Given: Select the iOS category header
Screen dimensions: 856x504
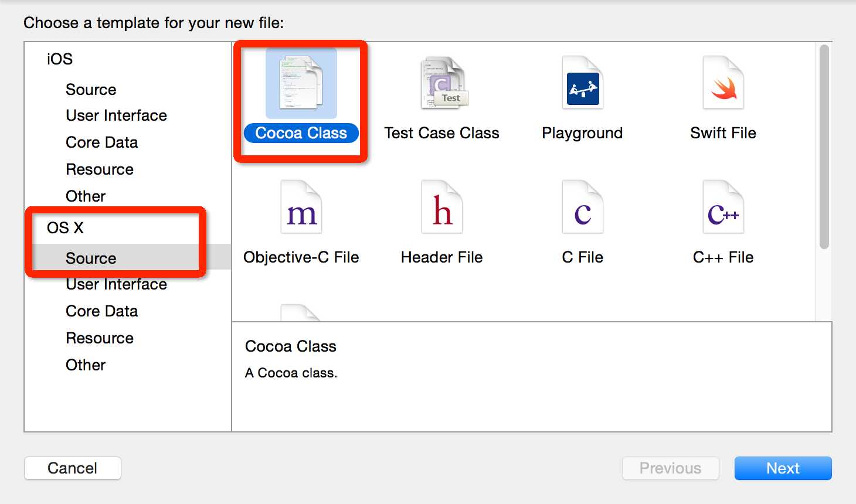Looking at the screenshot, I should pos(60,59).
